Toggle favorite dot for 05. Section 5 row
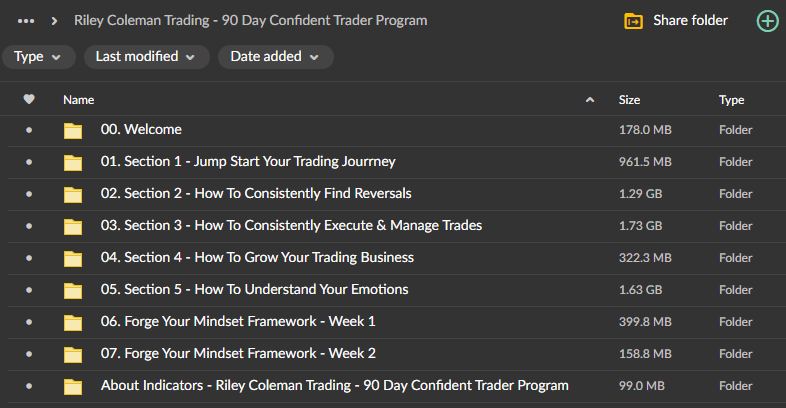786x408 pixels. point(29,290)
